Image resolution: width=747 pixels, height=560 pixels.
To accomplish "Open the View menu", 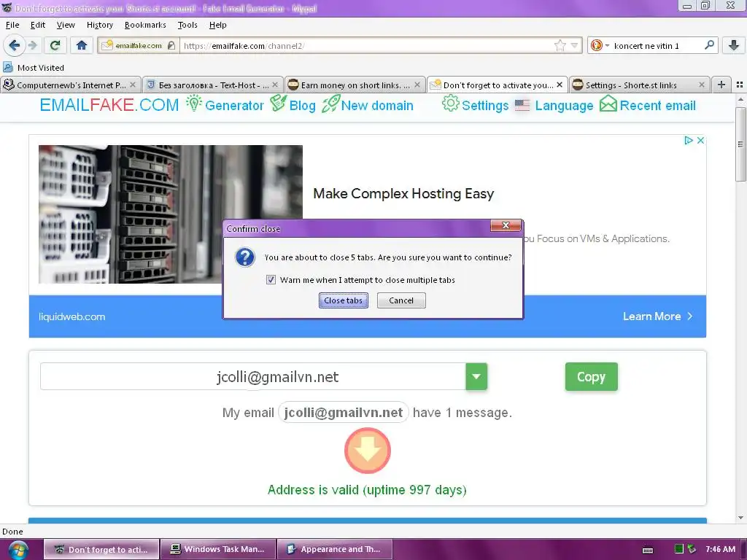I will tap(66, 25).
